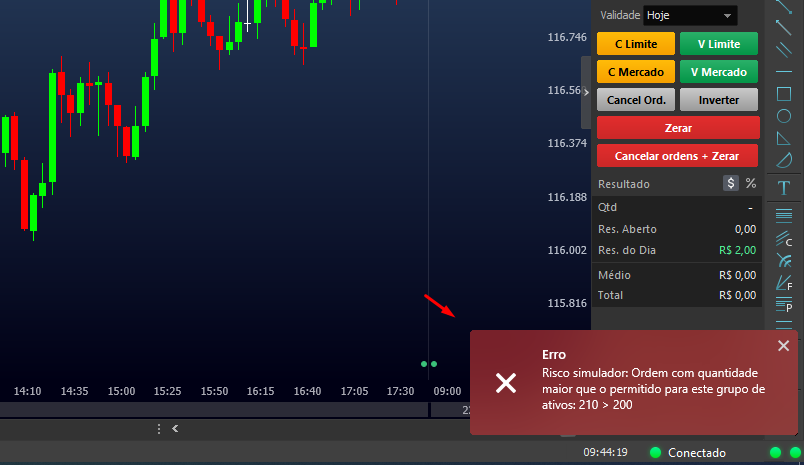804x465 pixels.
Task: Click the Res. do Dia value R$ 2,00
Action: point(737,250)
